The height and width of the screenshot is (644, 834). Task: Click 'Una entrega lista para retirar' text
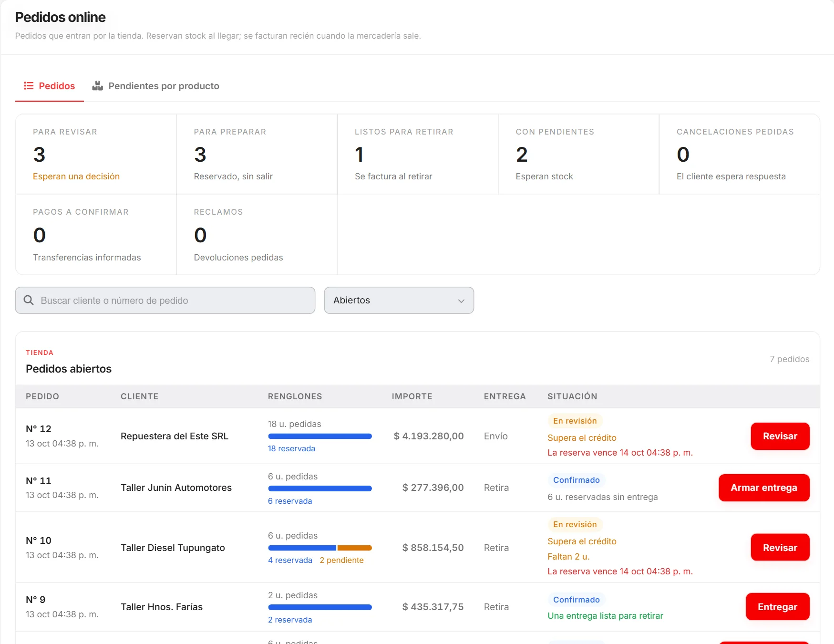click(x=605, y=616)
